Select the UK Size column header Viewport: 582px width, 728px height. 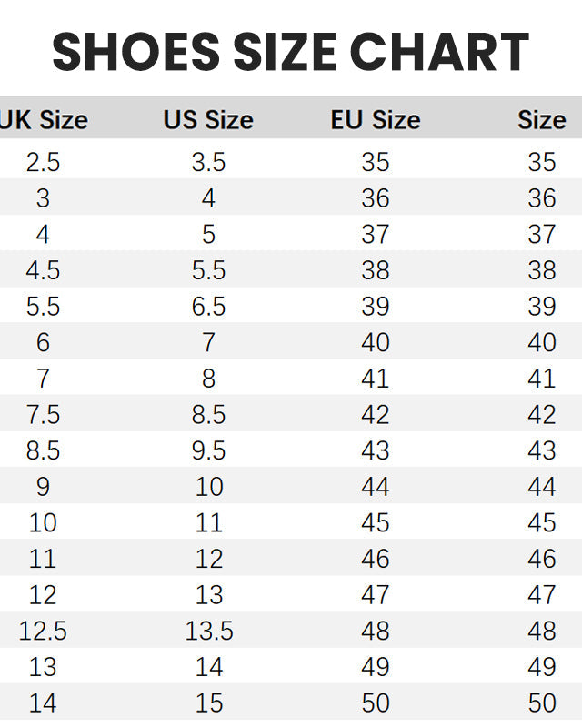coord(43,120)
